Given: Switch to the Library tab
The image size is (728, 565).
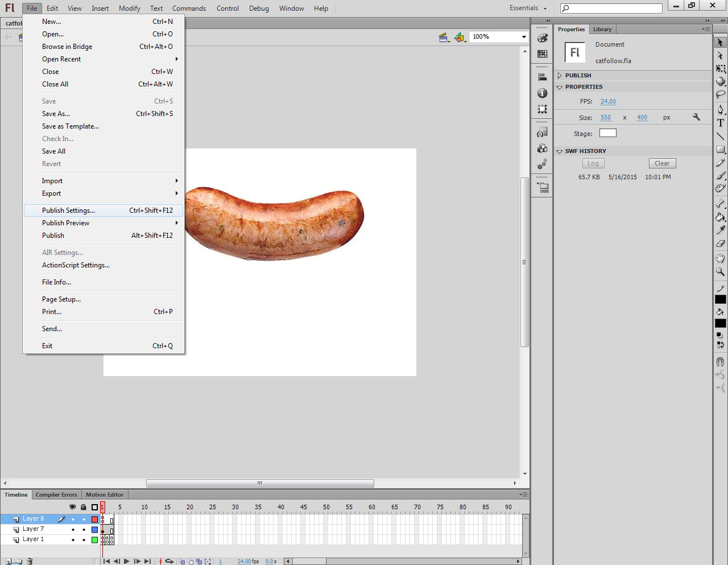Looking at the screenshot, I should pos(602,29).
